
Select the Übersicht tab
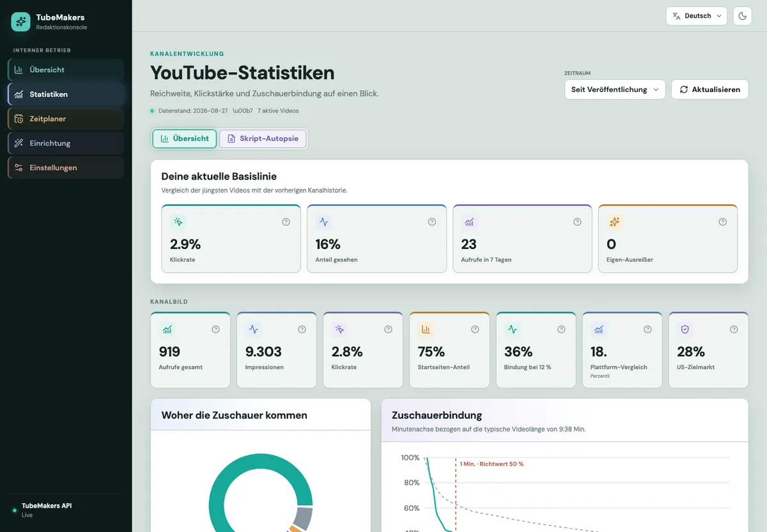coord(185,139)
